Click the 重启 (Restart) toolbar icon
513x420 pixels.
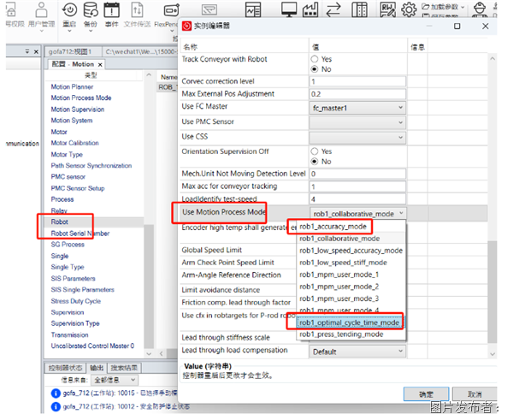click(x=68, y=13)
